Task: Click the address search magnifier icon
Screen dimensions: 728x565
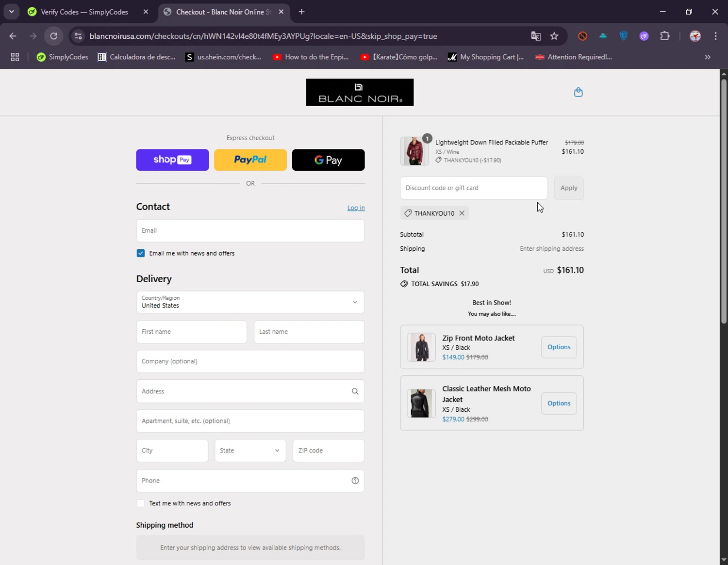Action: [355, 391]
